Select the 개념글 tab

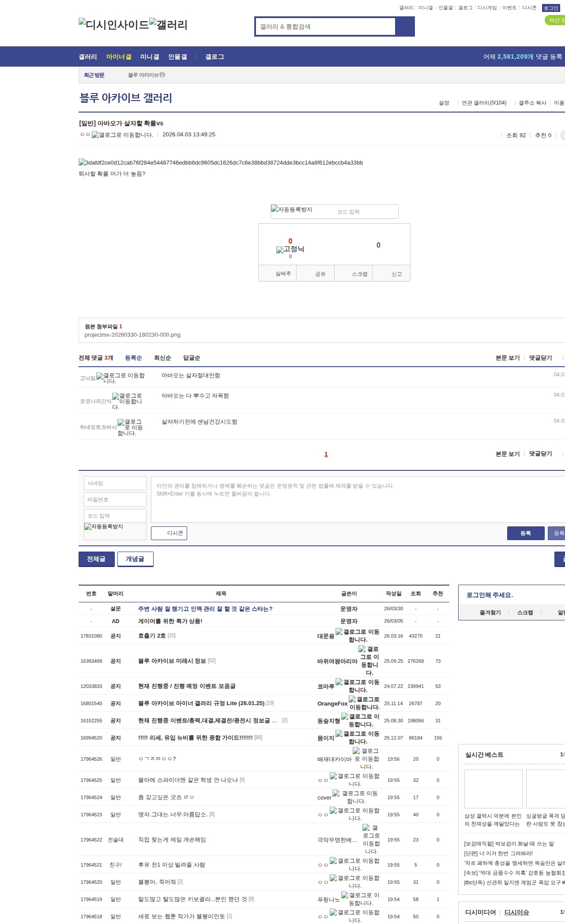(135, 559)
